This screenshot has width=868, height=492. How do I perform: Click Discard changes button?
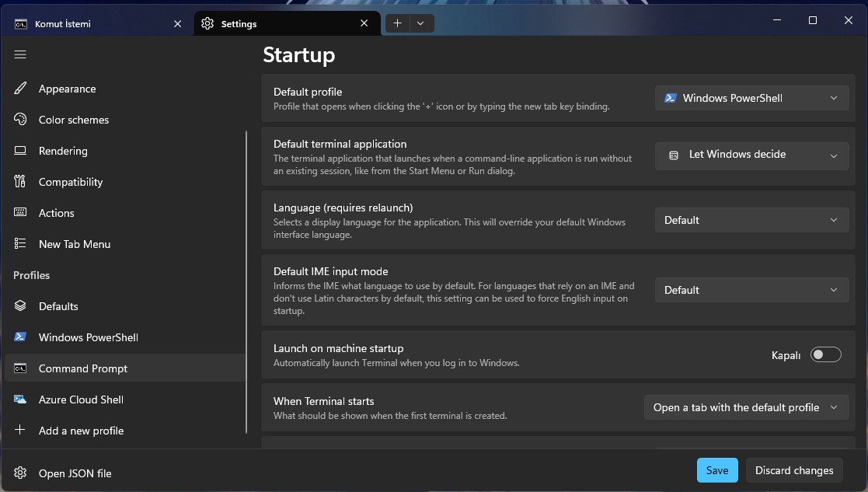pyautogui.click(x=794, y=470)
